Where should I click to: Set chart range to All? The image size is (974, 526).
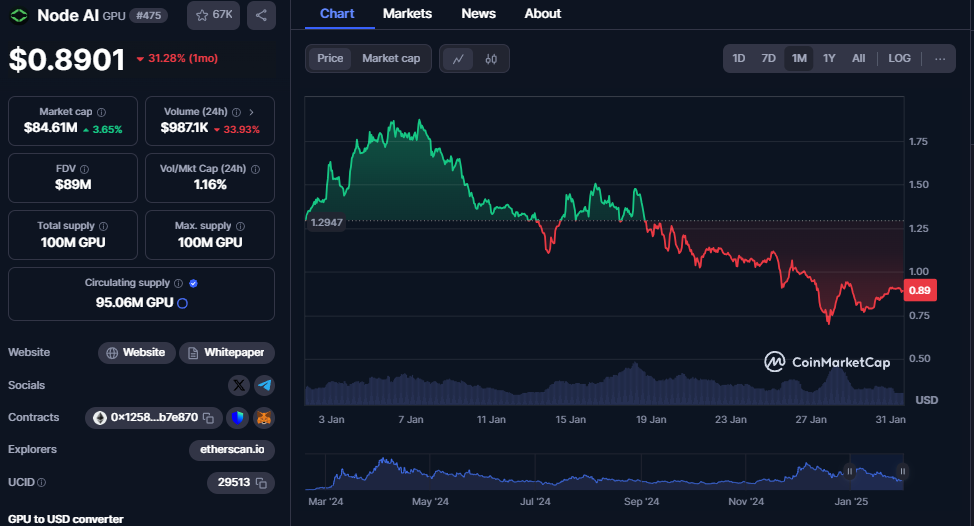point(858,58)
